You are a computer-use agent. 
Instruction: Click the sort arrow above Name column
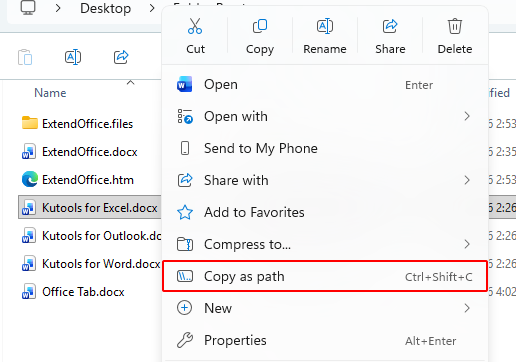[131, 82]
